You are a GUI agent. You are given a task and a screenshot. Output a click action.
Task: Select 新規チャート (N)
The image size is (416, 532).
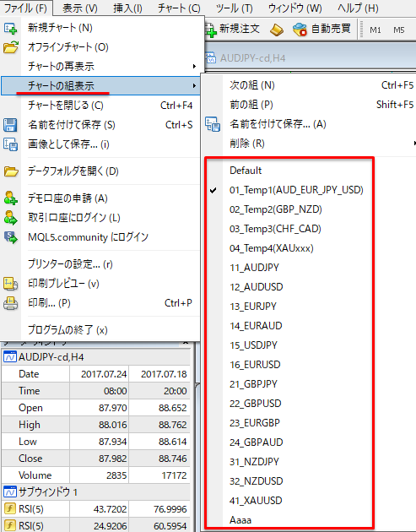pyautogui.click(x=100, y=28)
